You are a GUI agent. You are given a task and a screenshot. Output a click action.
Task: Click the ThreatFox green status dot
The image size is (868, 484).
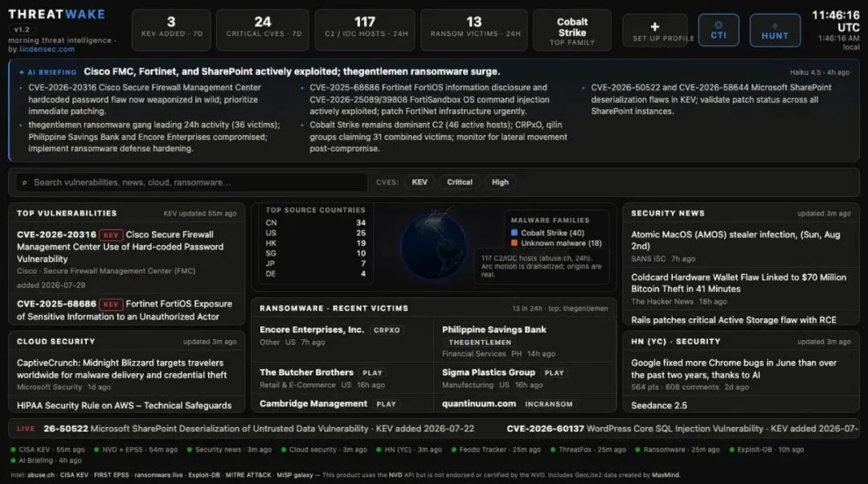[553, 449]
